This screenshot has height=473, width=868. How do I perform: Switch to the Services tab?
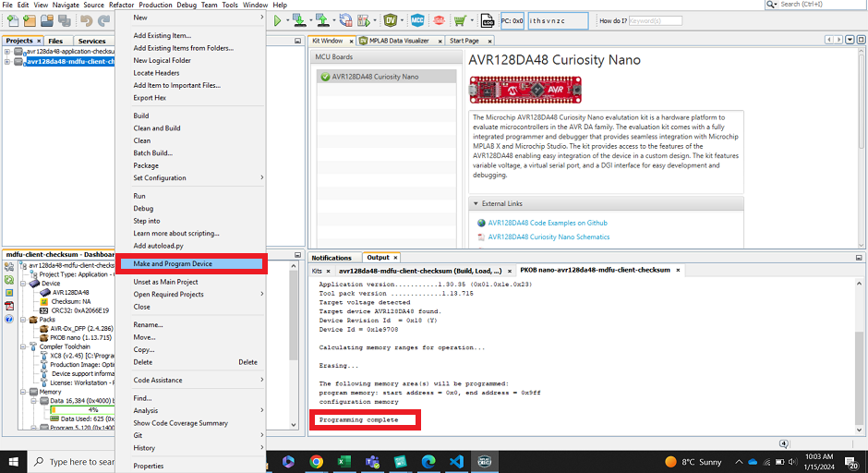[92, 41]
